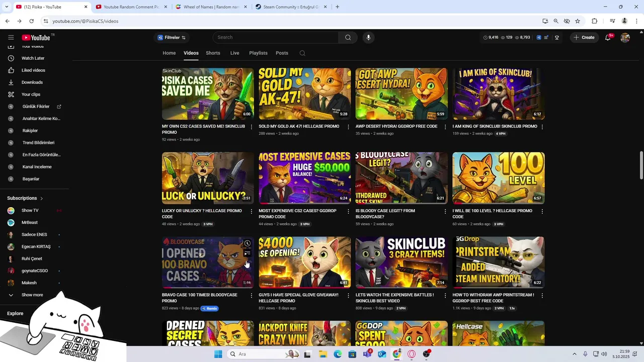
Task: Open the $4000 CASE OPENING thumbnail
Action: (x=305, y=262)
